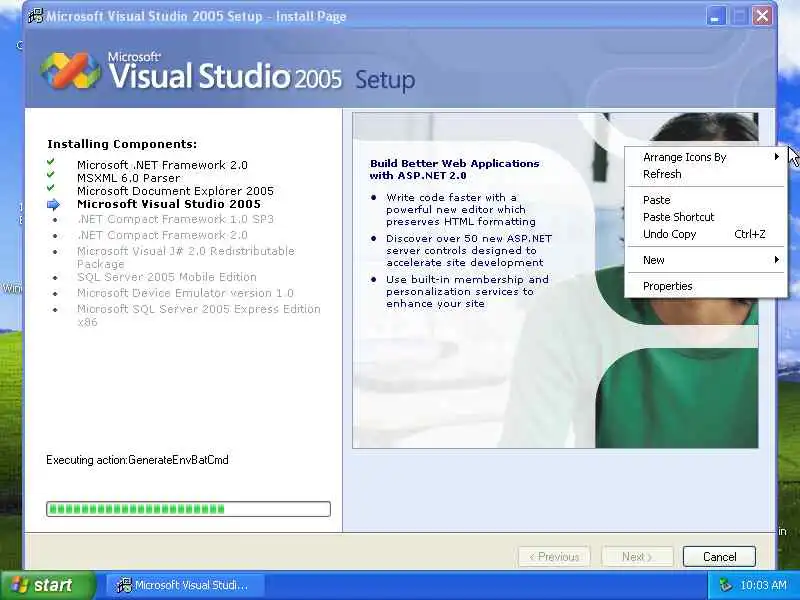Screen dimensions: 800x600
Task: Click the system tray network icon
Action: click(724, 585)
